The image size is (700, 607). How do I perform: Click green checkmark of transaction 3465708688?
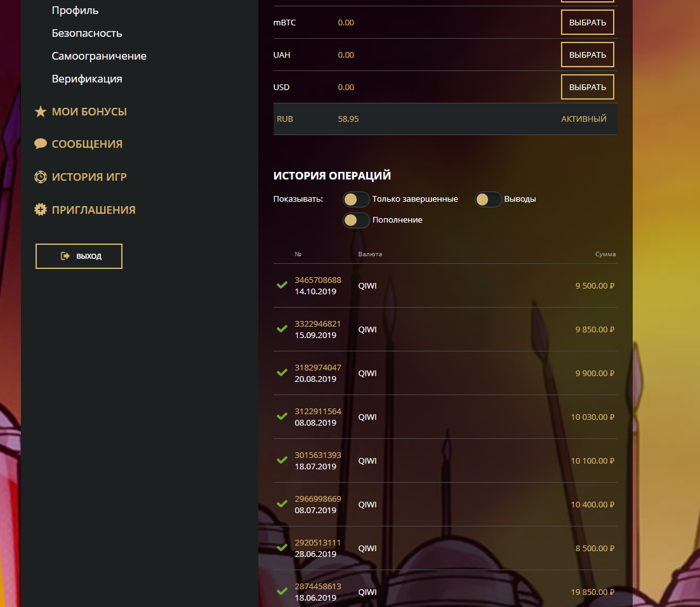click(282, 285)
